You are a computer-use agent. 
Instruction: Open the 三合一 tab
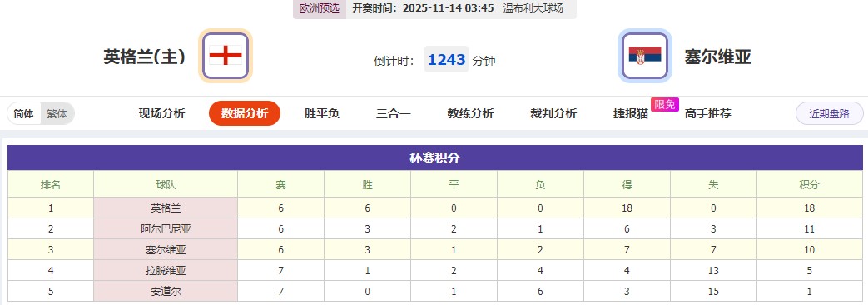coord(393,113)
